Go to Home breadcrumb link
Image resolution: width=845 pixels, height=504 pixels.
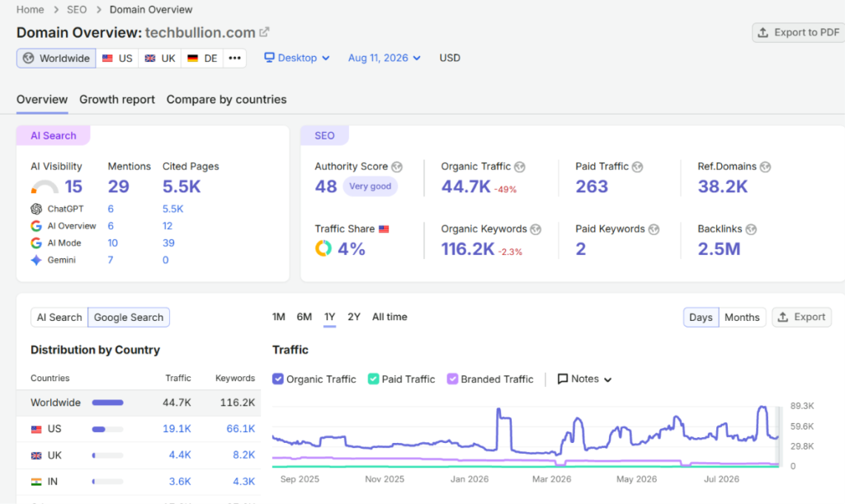(31, 10)
